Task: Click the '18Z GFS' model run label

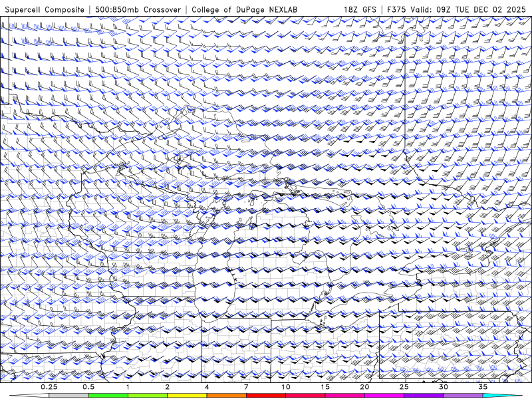Action: 360,9
